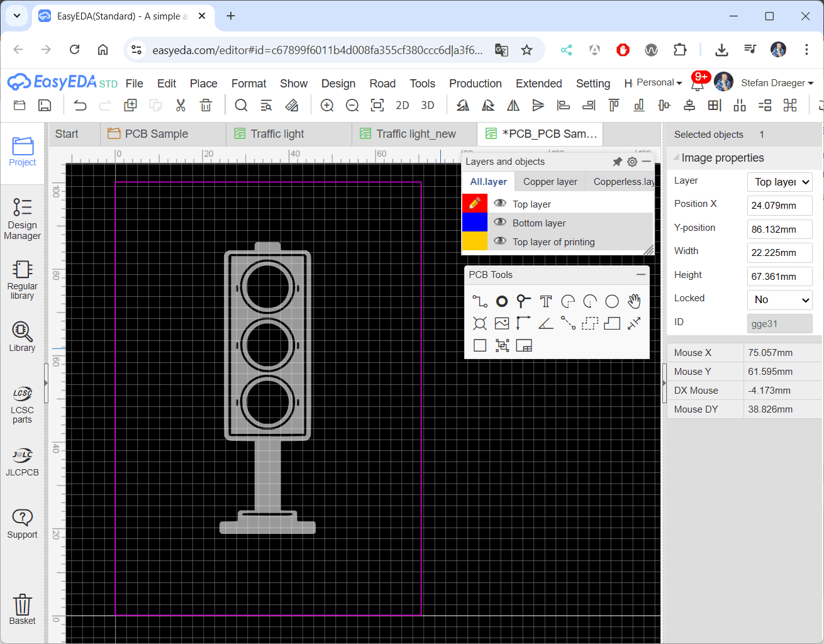Switch to the Copper layer tab
This screenshot has width=824, height=644.
[550, 182]
